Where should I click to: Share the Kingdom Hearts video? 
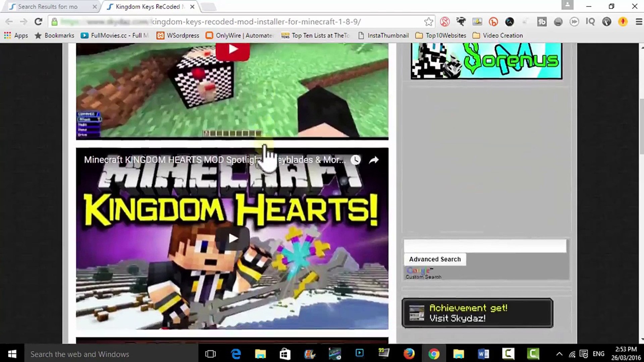coord(374,160)
